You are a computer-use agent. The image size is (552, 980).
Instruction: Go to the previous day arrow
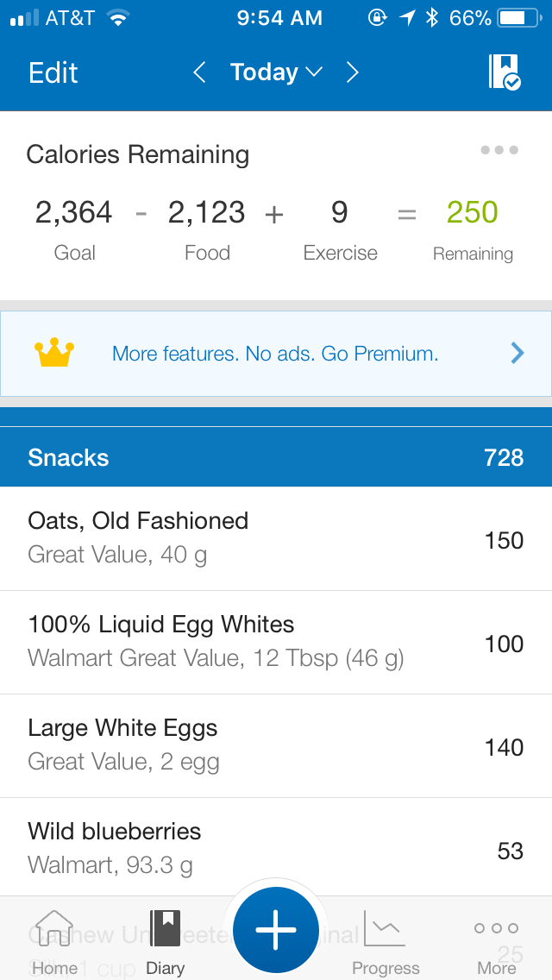[x=199, y=72]
